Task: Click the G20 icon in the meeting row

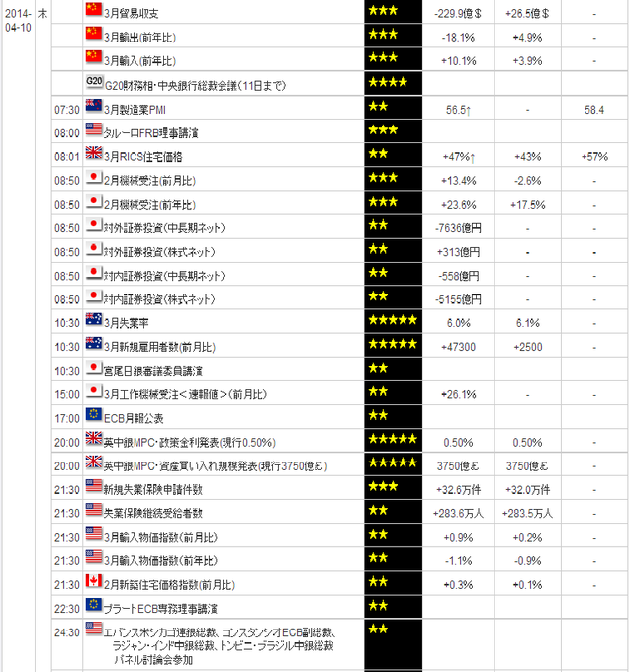Action: point(94,81)
